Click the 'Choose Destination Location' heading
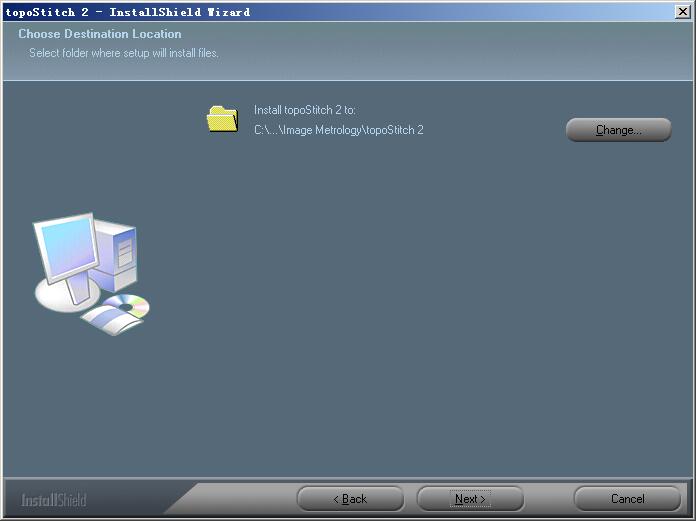Image resolution: width=696 pixels, height=521 pixels. tap(100, 34)
